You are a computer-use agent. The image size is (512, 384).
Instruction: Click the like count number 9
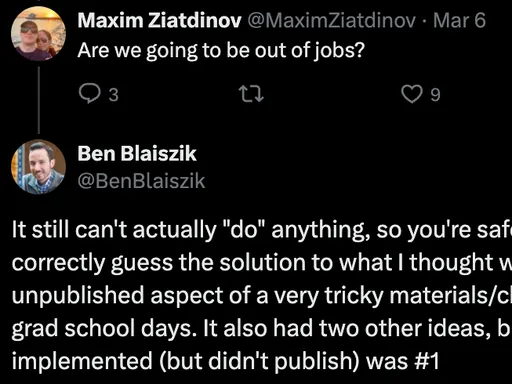[x=435, y=95]
